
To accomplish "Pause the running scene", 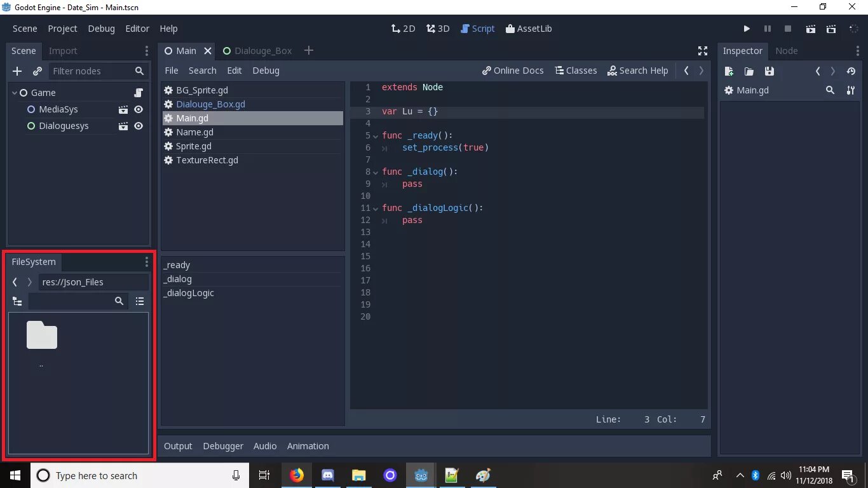I will (x=768, y=29).
